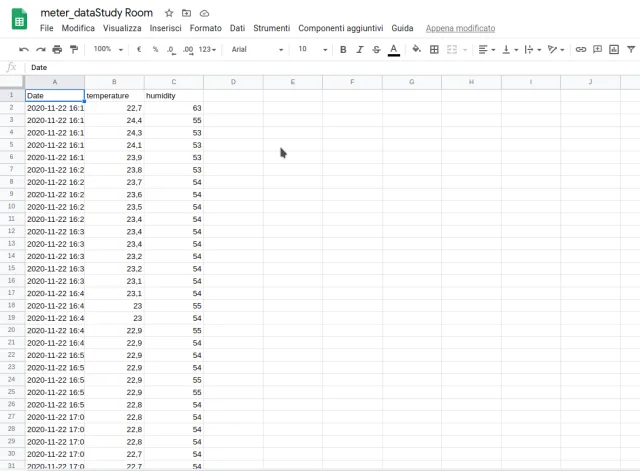
Task: Open the Inserisci menu
Action: pos(165,28)
